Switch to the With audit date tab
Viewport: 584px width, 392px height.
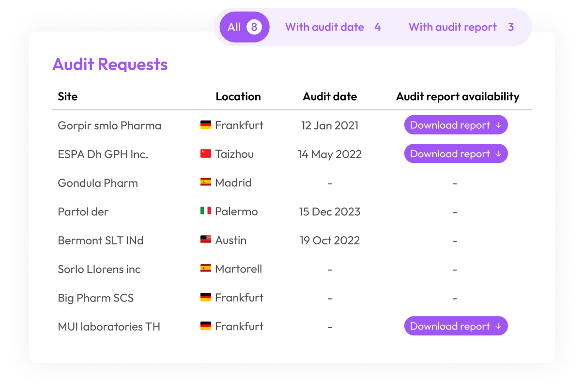coord(332,27)
